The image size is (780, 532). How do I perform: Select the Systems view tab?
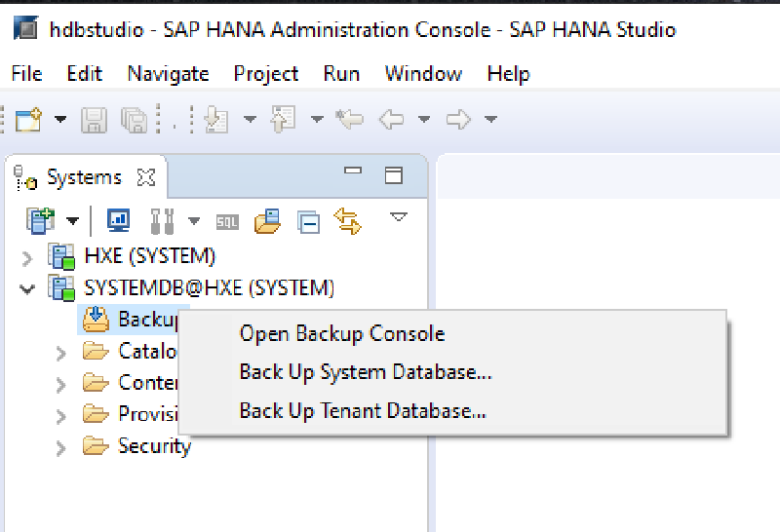tap(84, 177)
